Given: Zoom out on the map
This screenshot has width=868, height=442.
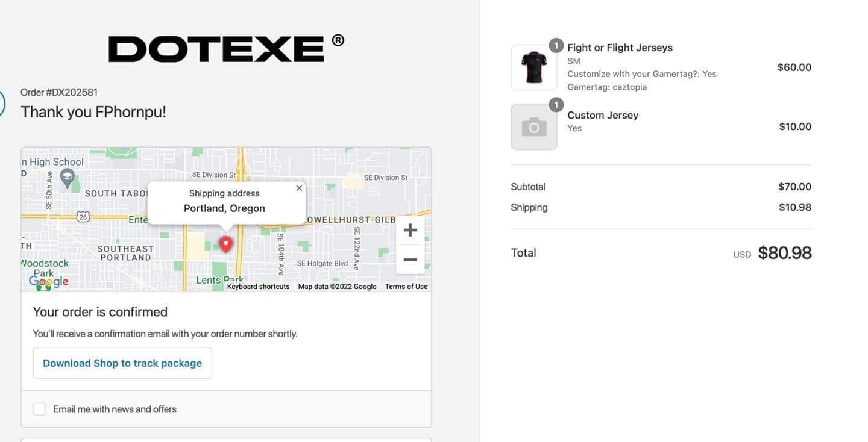Looking at the screenshot, I should (x=410, y=260).
